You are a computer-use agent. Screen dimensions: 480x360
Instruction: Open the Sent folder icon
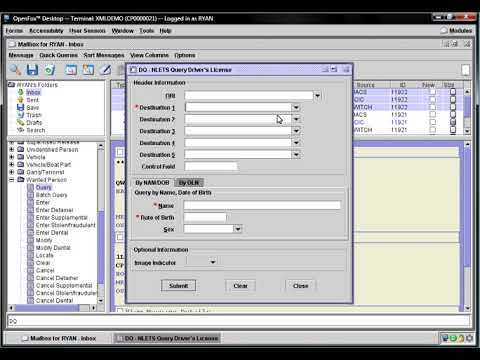pos(21,100)
